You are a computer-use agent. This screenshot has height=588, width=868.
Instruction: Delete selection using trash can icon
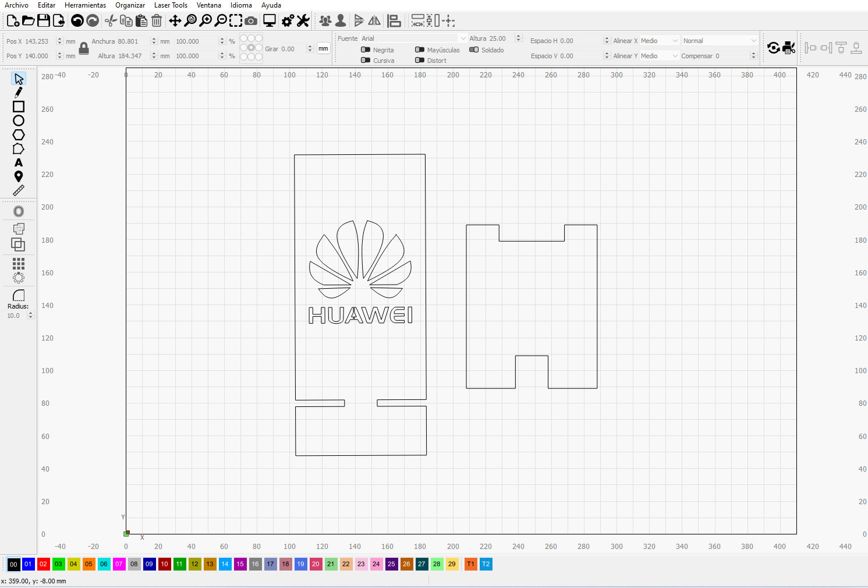click(x=157, y=21)
